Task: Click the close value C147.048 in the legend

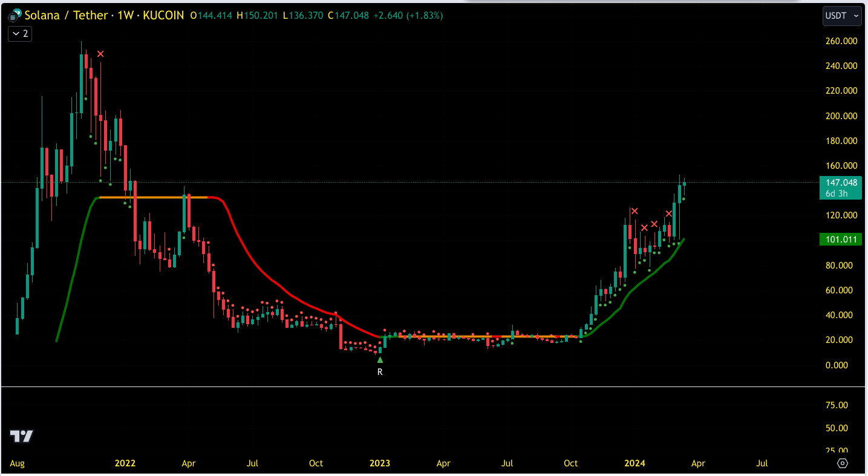Action: pyautogui.click(x=348, y=16)
